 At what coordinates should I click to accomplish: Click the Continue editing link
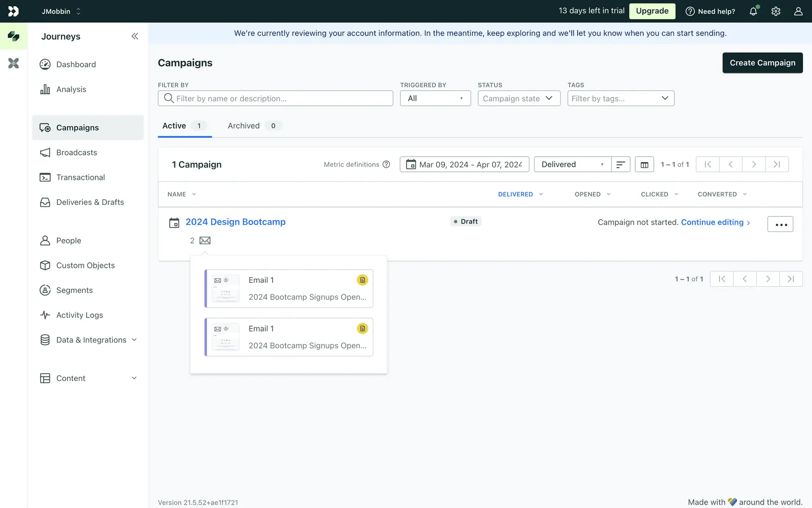712,222
